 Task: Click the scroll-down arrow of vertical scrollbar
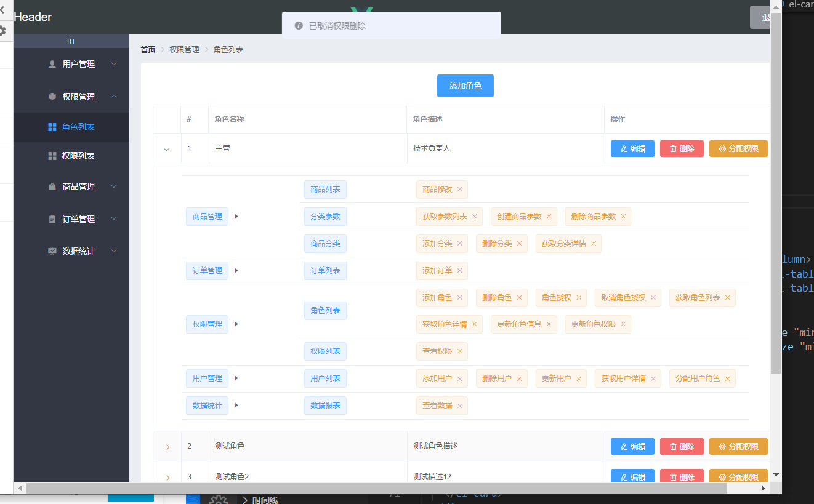776,475
